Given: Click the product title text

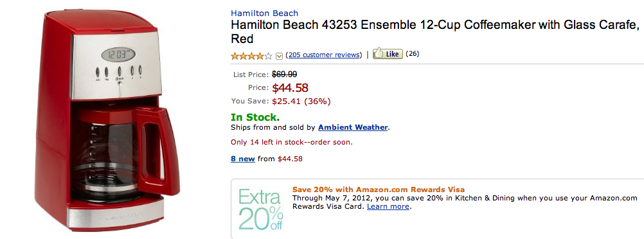Looking at the screenshot, I should coord(435,31).
